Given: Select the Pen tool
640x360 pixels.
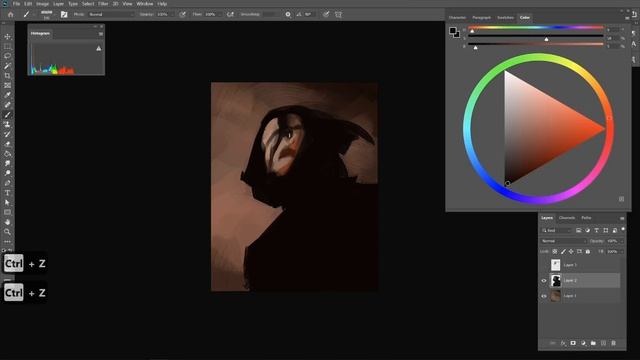Looking at the screenshot, I should point(7,183).
